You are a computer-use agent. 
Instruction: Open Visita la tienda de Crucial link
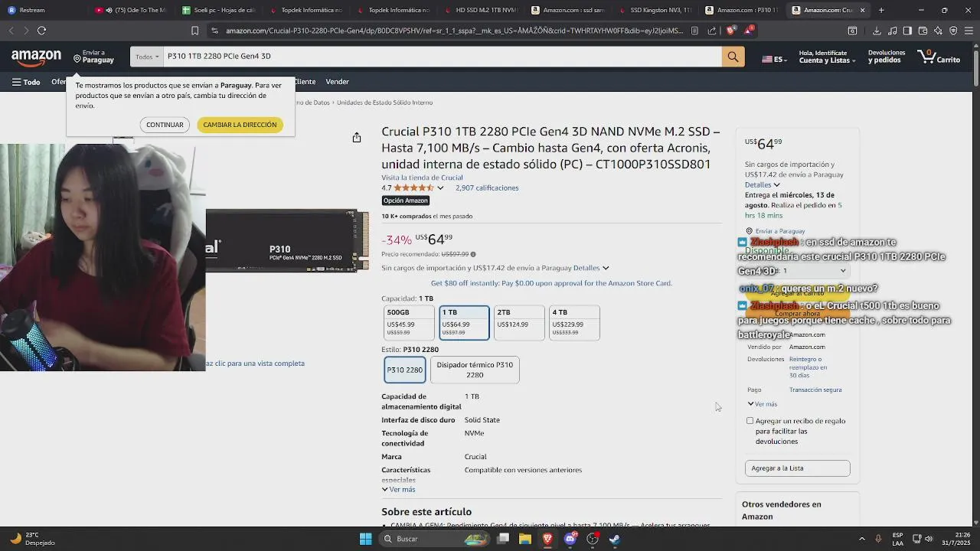422,178
